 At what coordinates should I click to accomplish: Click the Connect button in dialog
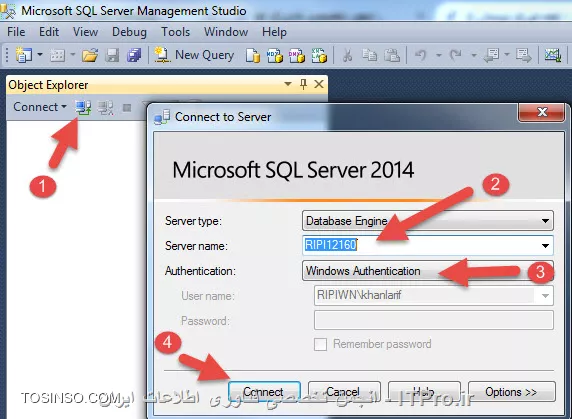[x=264, y=392]
